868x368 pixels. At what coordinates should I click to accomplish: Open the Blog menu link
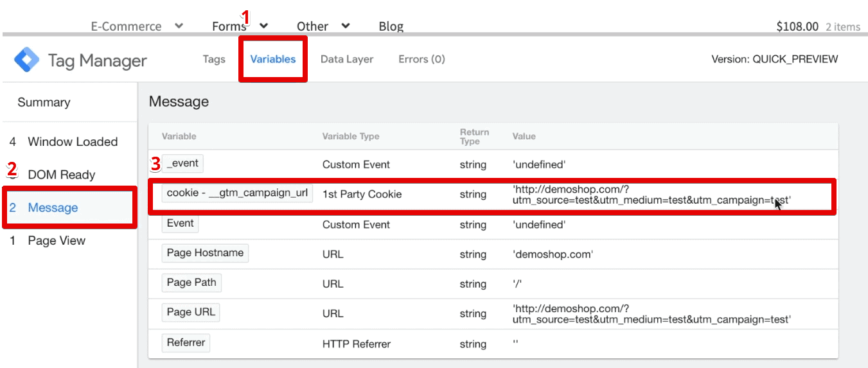[x=391, y=26]
